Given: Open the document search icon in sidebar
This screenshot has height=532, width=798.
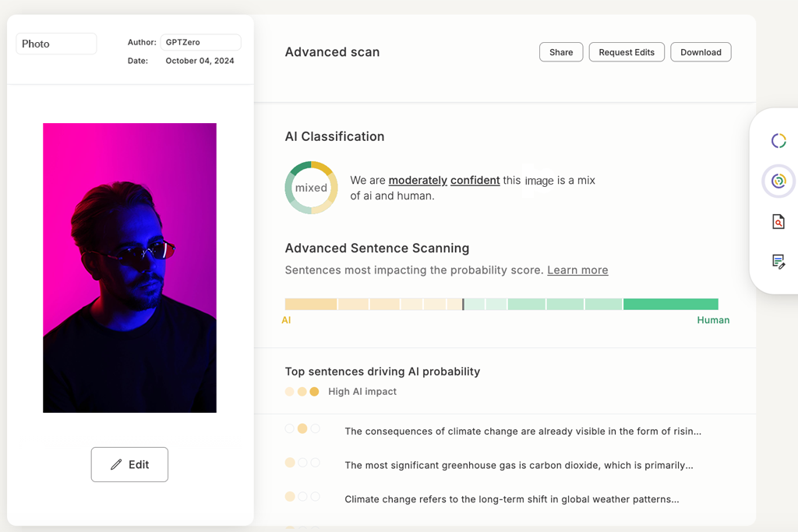Looking at the screenshot, I should [779, 222].
